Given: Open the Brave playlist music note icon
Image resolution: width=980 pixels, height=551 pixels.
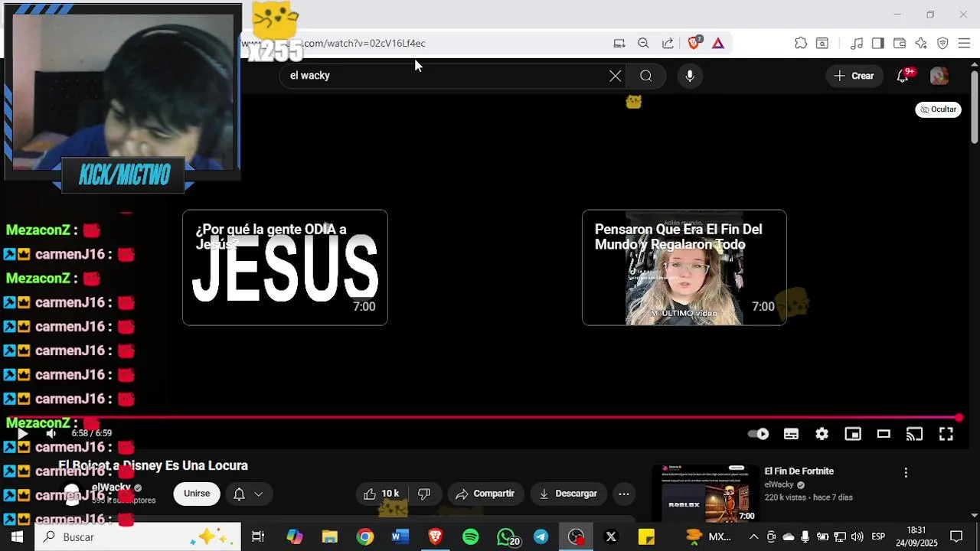Looking at the screenshot, I should (857, 43).
